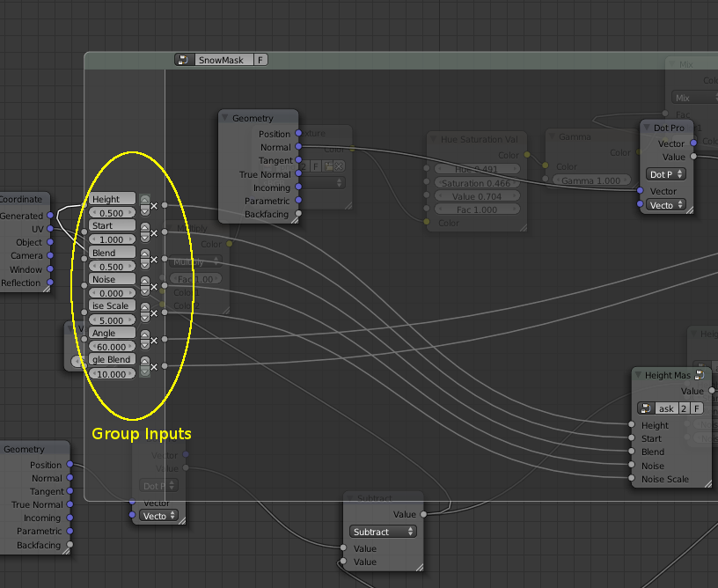Remove the Noise Scale group input with X

154,313
